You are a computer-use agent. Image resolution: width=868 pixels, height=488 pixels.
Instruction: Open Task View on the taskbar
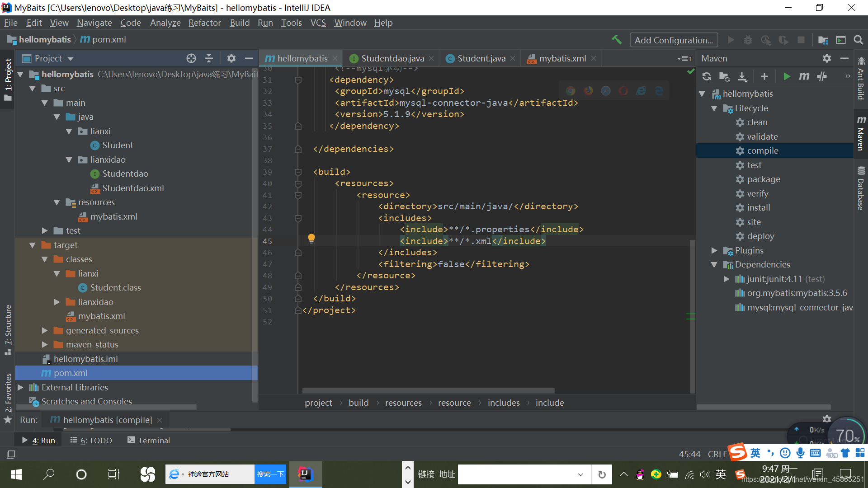114,474
